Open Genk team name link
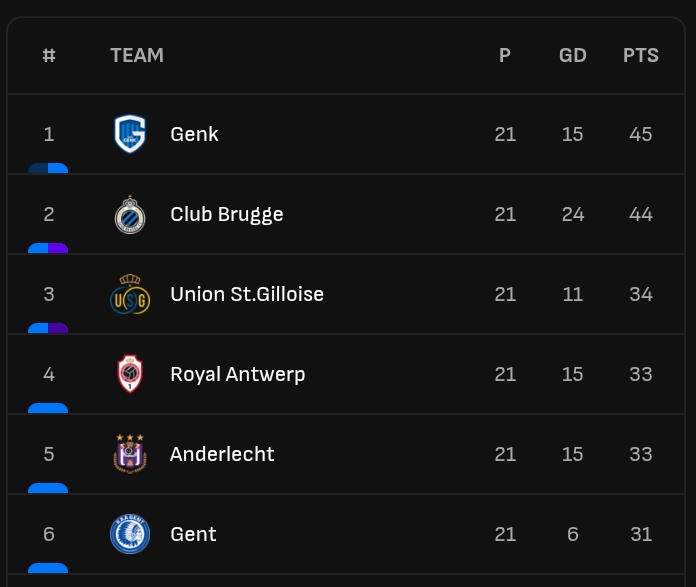 click(x=194, y=134)
